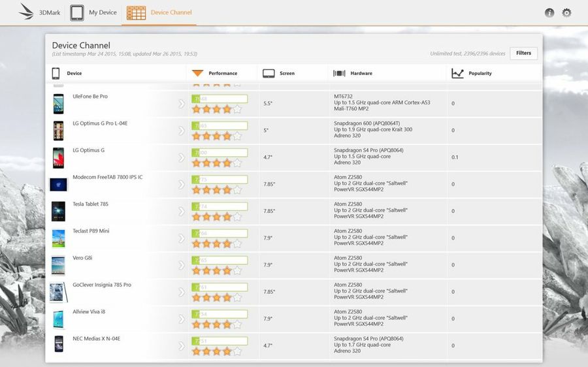Click the chart icon in Popularity column header

click(x=457, y=73)
